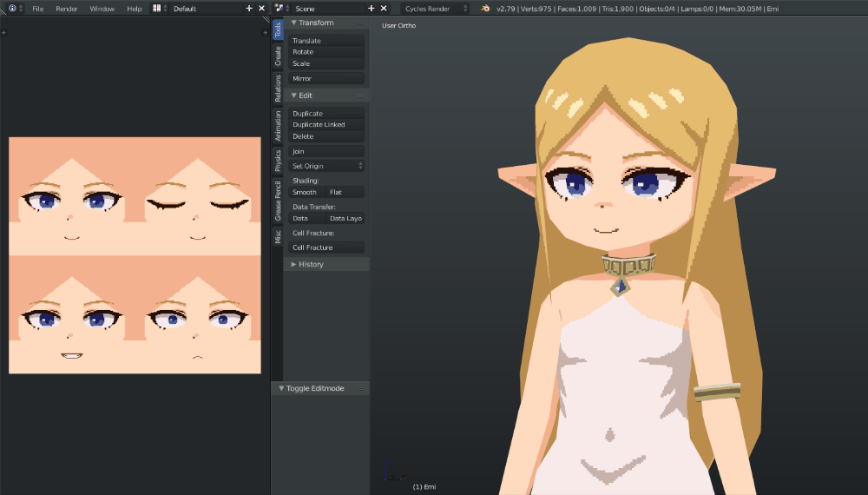Screen dimensions: 868x495
Task: Switch to the Create tab
Action: click(x=278, y=56)
